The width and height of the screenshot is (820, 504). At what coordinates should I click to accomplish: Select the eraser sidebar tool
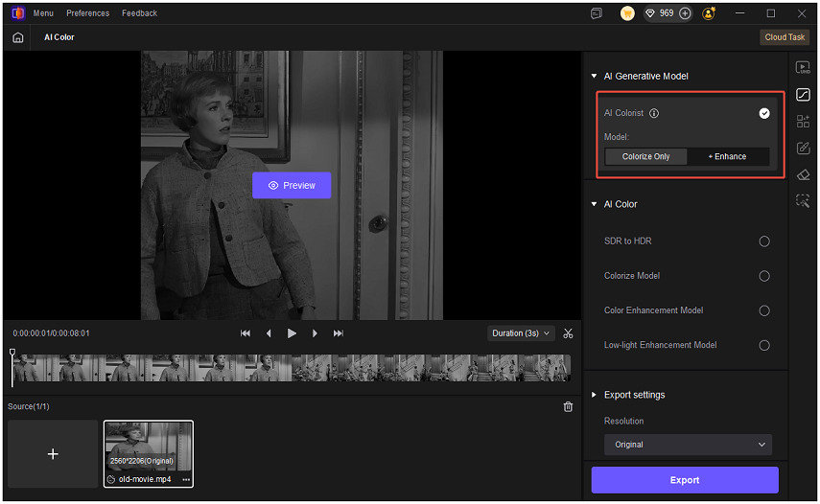pos(803,175)
